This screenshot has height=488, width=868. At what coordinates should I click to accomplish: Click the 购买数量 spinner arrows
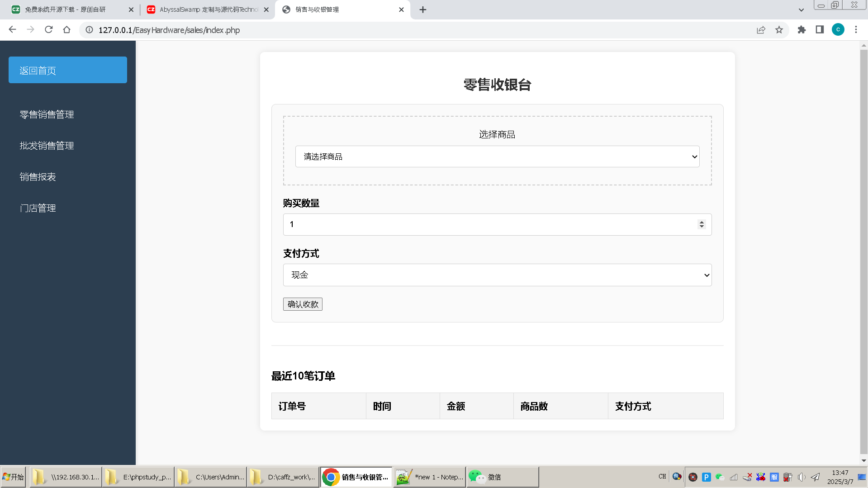tap(702, 224)
